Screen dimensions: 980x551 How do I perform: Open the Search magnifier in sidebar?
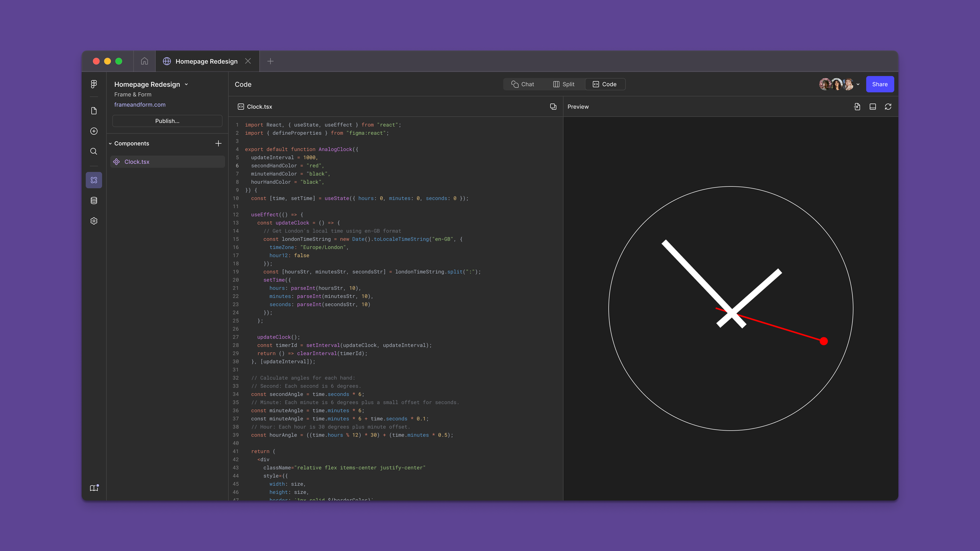click(94, 152)
